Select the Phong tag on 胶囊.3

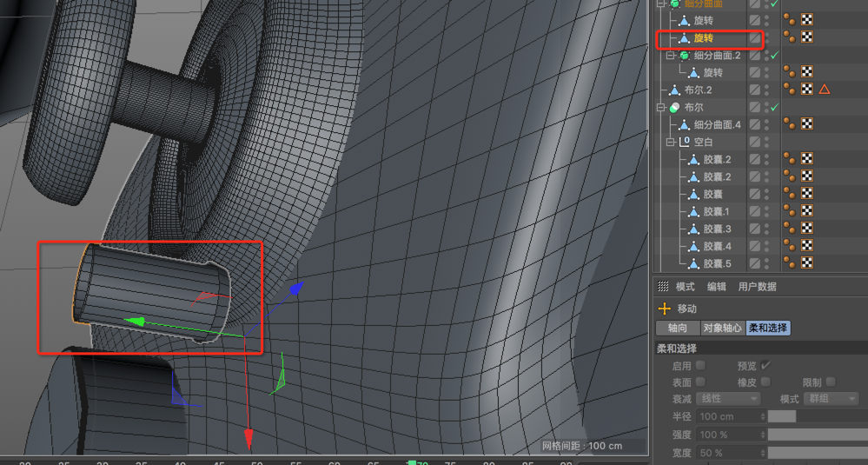pos(790,228)
